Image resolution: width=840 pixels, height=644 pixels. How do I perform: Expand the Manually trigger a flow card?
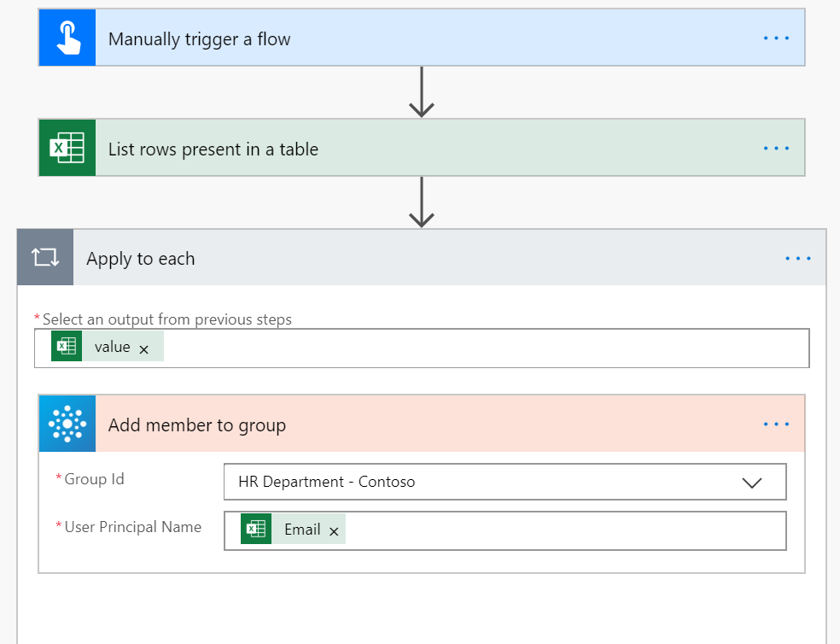(x=427, y=38)
